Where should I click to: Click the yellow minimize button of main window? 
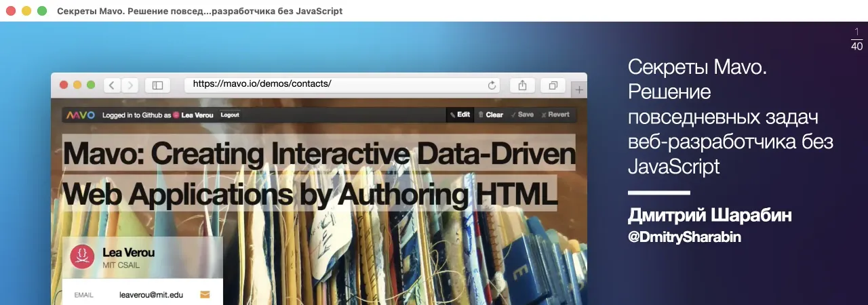tap(26, 11)
